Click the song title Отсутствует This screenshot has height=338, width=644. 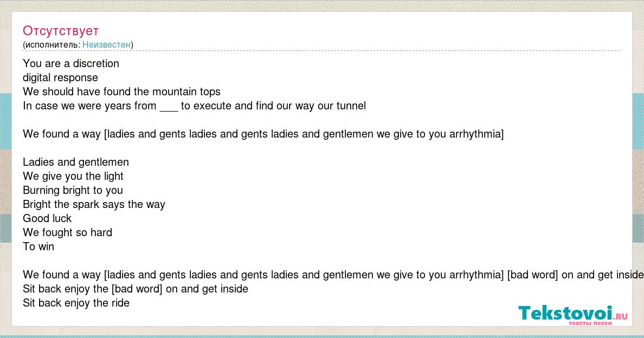[x=61, y=31]
